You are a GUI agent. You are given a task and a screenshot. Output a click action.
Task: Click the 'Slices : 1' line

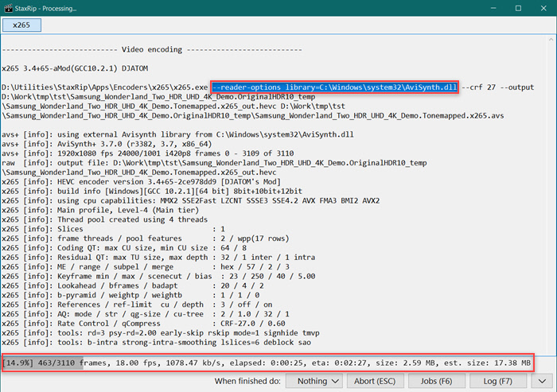click(x=113, y=229)
